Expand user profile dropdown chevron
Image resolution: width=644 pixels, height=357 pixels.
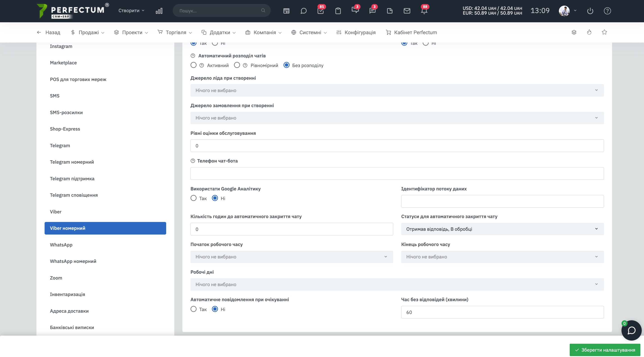pos(575,11)
